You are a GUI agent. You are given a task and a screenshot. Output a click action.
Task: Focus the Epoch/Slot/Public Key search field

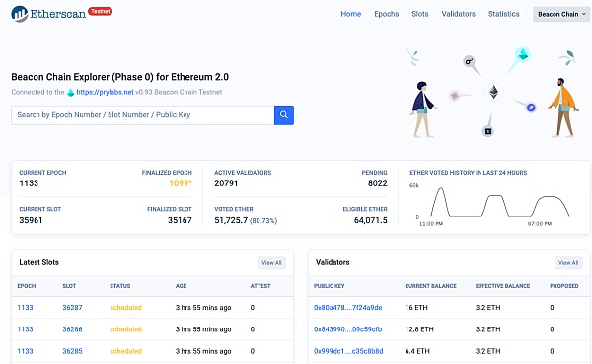[143, 115]
